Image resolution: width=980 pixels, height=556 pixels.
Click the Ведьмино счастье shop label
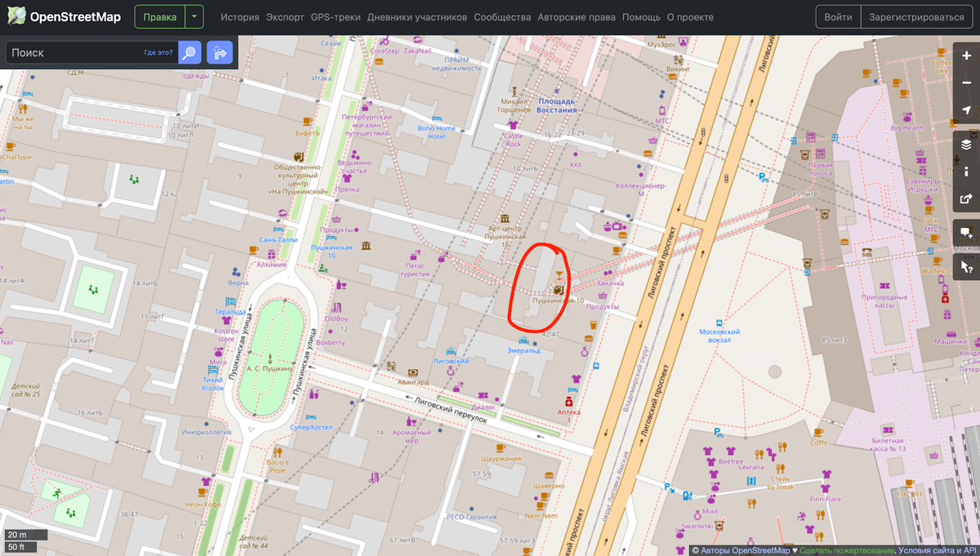coord(353,167)
